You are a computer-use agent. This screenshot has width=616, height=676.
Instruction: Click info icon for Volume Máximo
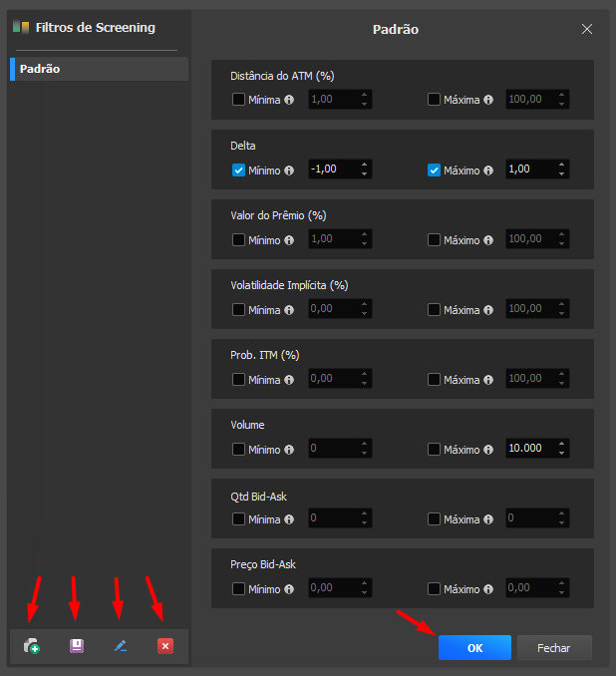[488, 450]
